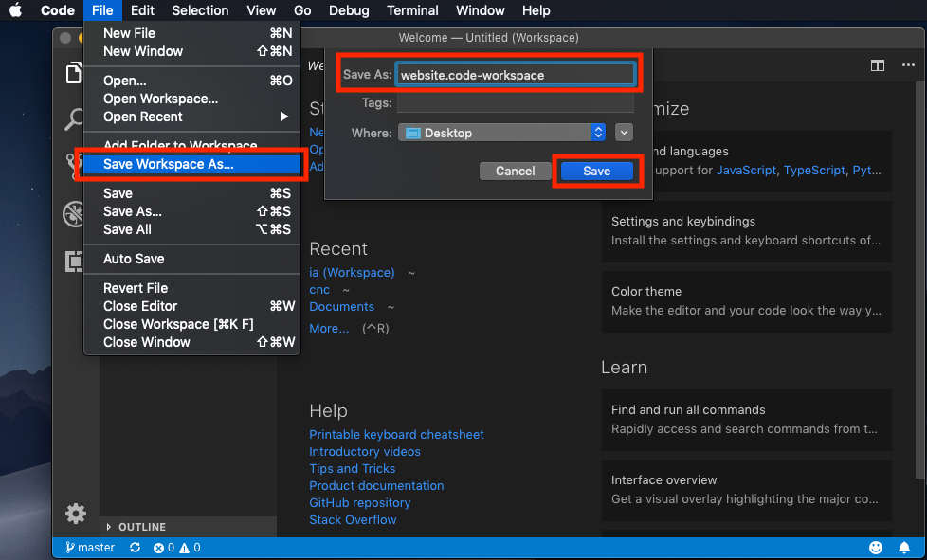Open the Color theme card
Image resolution: width=927 pixels, height=560 pixels.
coord(747,301)
